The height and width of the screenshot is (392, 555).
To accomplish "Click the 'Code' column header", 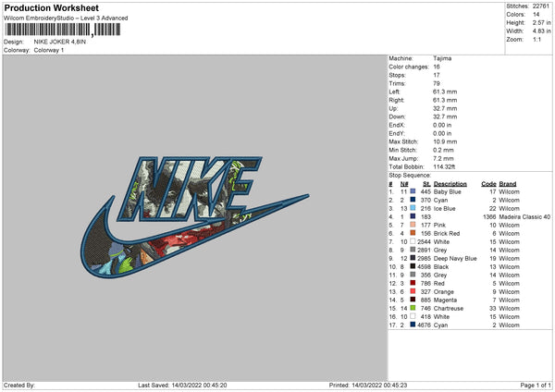I will (x=488, y=184).
